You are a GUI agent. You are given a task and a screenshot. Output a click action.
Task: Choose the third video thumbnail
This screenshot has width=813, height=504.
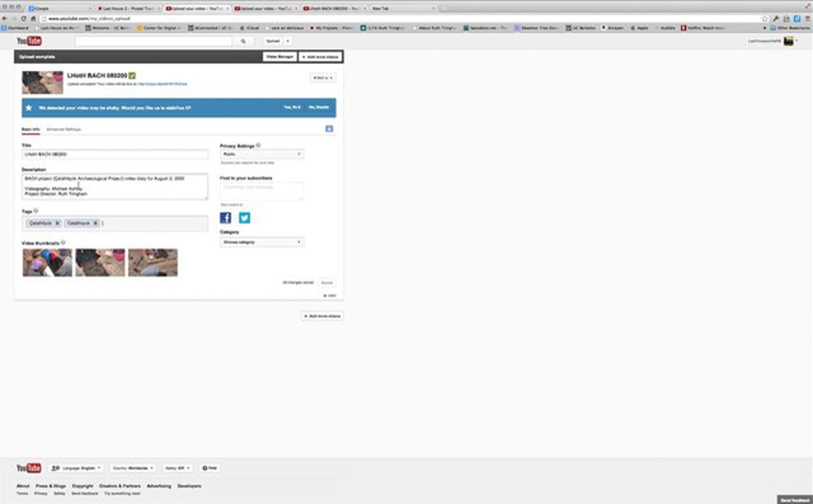tap(153, 263)
